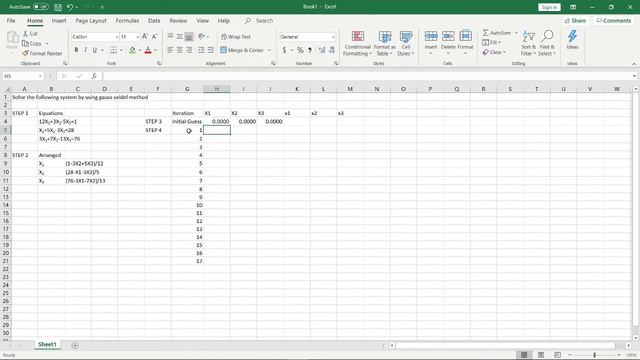Open Conditional Formatting menu
Viewport: 640px width, 360px height.
tap(357, 43)
